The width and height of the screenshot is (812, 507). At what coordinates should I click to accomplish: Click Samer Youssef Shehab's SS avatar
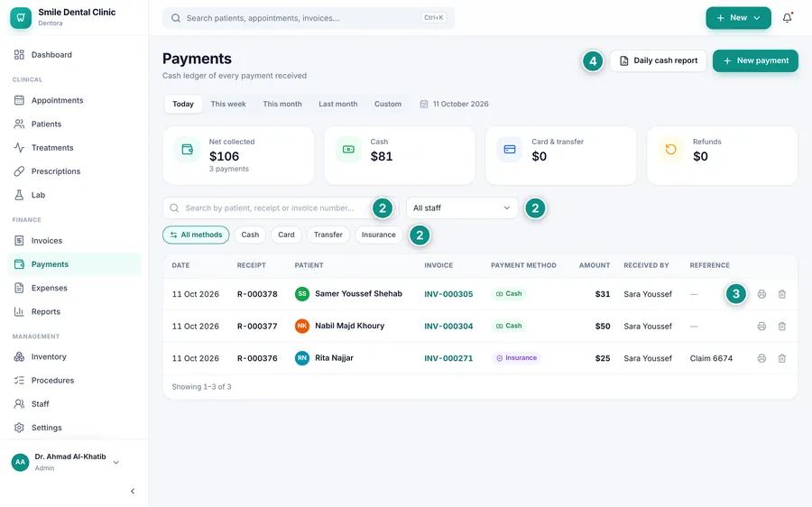pyautogui.click(x=302, y=293)
